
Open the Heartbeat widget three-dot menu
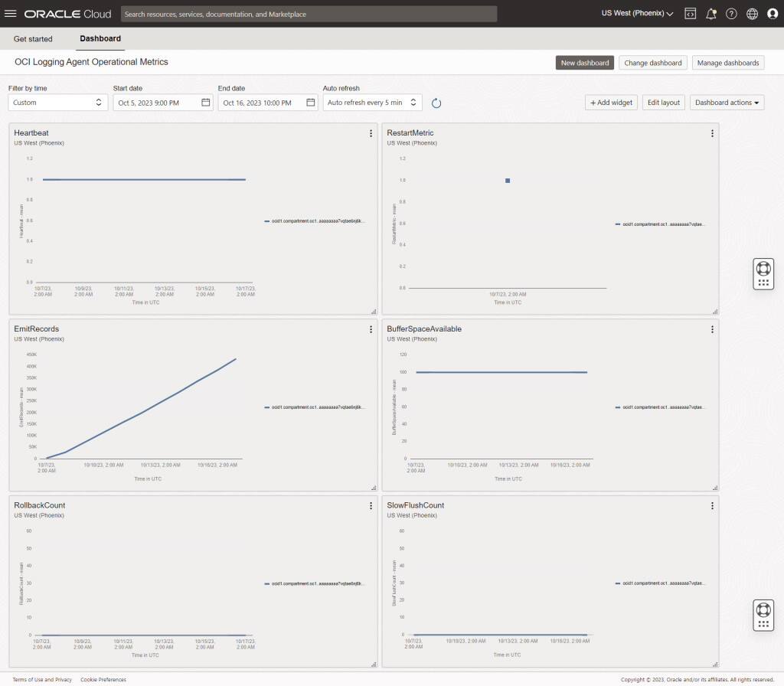pyautogui.click(x=371, y=132)
